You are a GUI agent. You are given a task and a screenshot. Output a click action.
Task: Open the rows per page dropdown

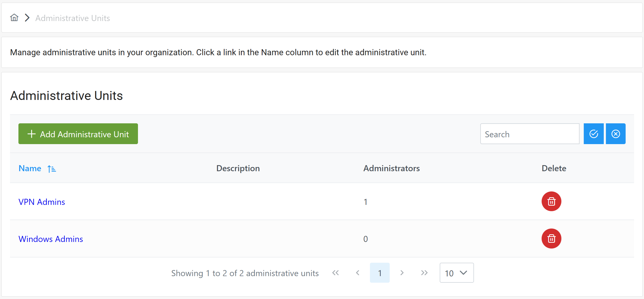point(457,273)
